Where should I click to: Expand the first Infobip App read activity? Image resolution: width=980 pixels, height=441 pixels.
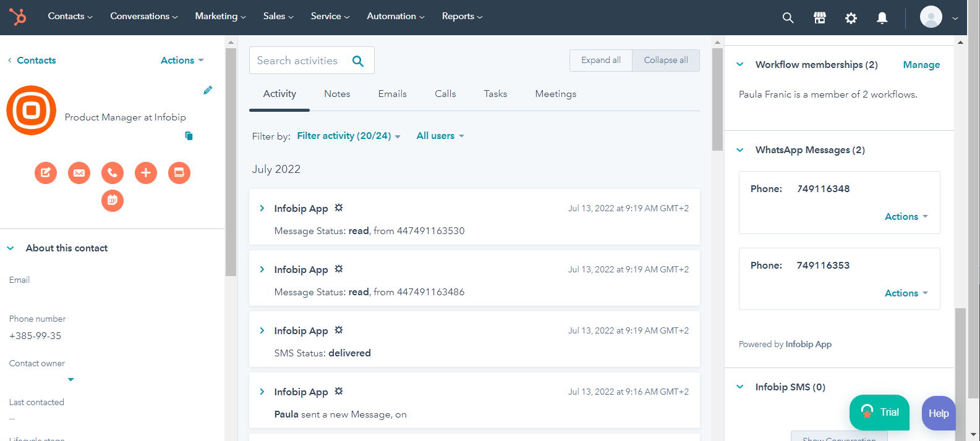coord(262,208)
